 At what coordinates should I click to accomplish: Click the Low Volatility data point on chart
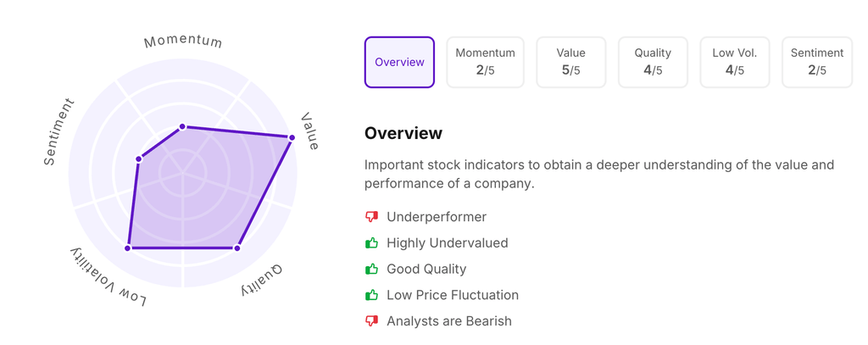coord(128,248)
